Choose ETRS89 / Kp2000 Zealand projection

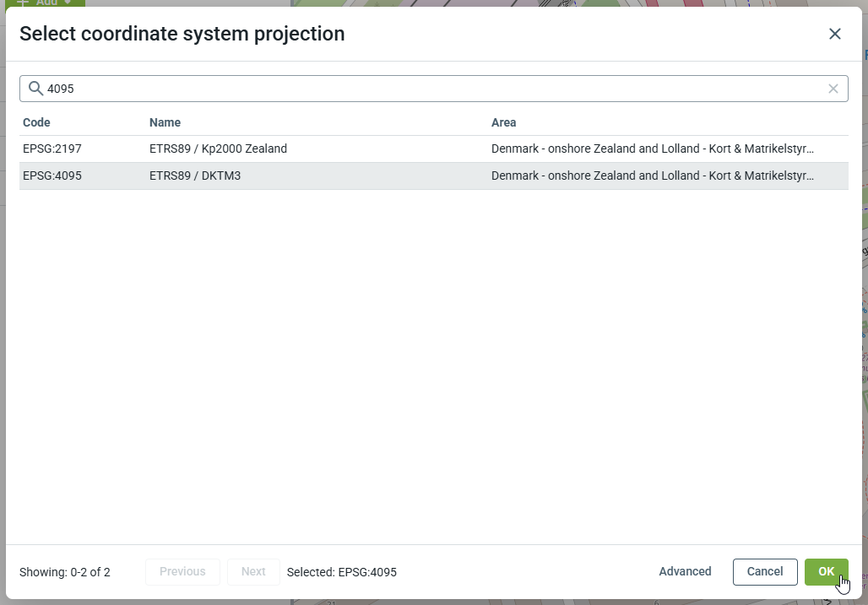tap(218, 149)
